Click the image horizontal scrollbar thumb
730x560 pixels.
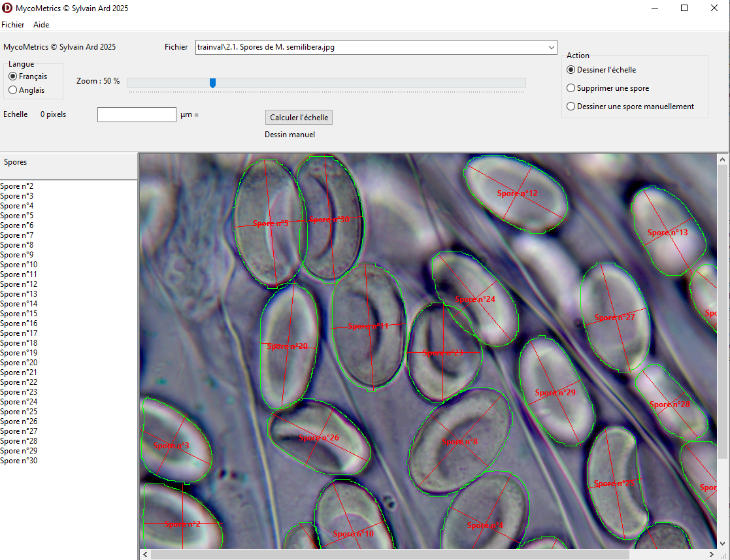(390, 554)
